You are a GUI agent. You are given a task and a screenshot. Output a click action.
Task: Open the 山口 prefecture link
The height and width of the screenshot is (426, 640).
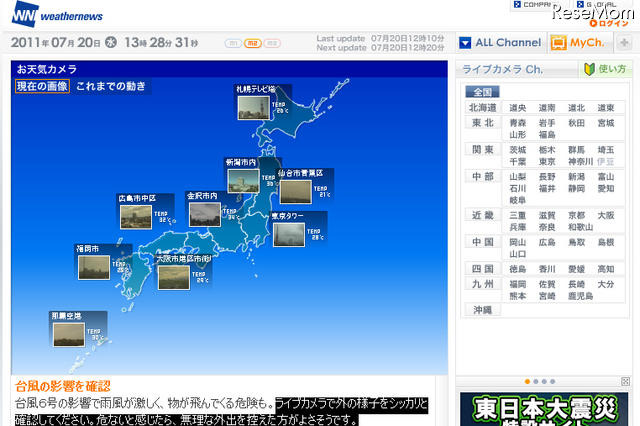click(x=518, y=254)
